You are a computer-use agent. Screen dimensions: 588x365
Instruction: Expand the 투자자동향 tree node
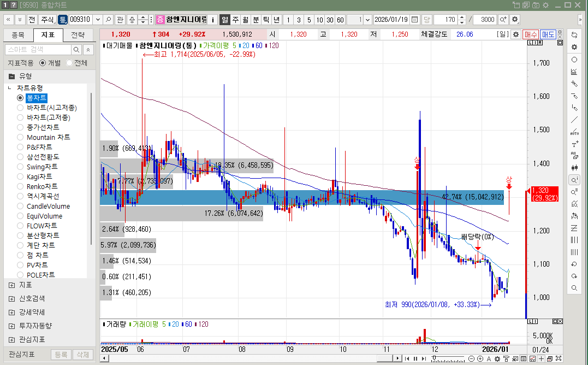click(11, 326)
